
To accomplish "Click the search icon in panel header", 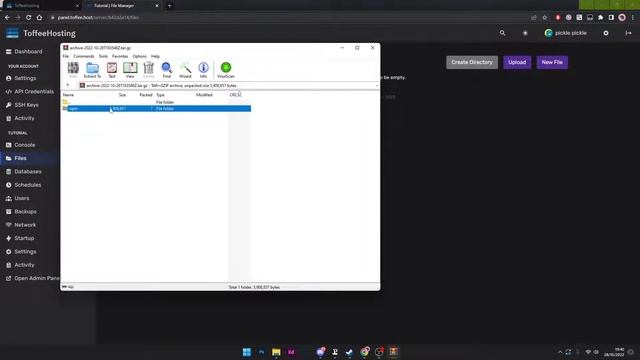I will coord(502,33).
